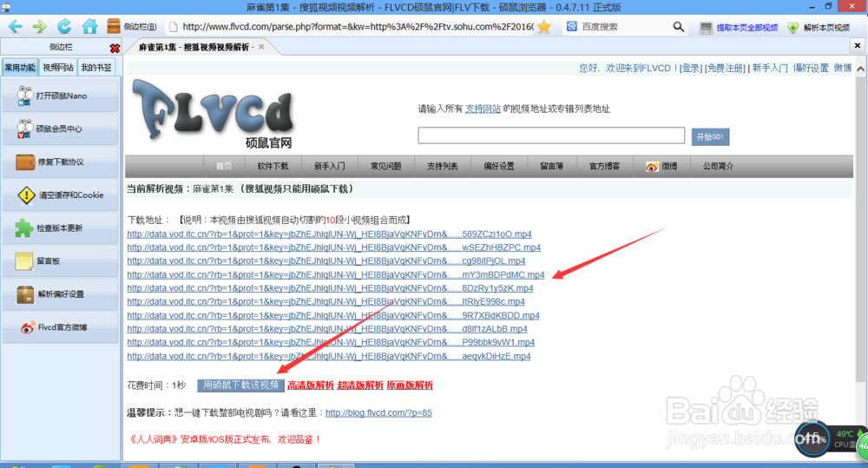
Task: Open download link ending wSEZhHBZPC.mp4
Action: 334,247
